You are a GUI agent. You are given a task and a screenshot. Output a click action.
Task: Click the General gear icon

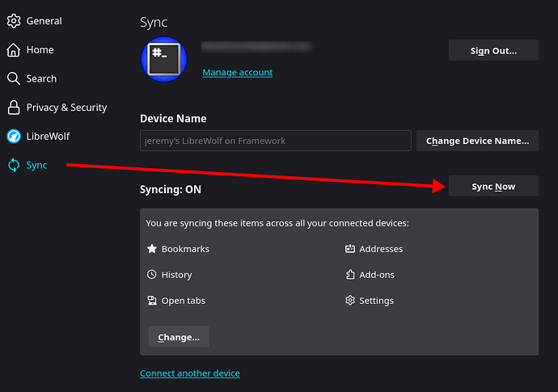14,21
